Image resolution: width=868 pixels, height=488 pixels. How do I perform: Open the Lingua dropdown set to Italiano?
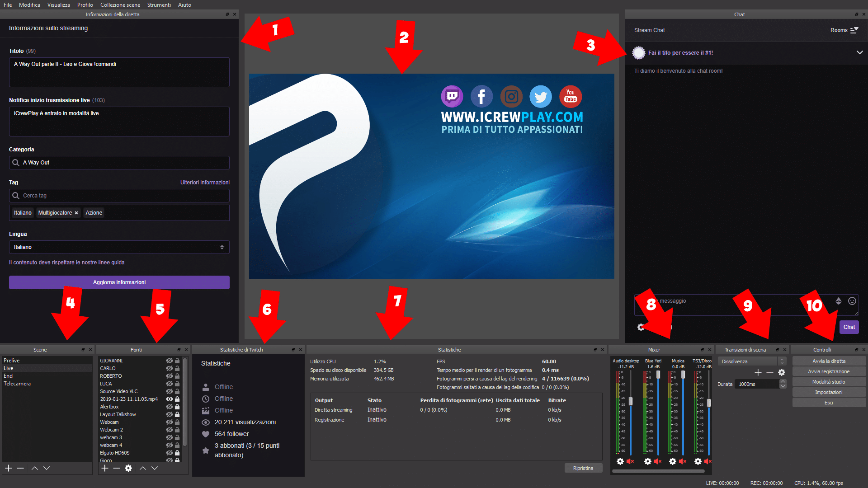click(119, 247)
